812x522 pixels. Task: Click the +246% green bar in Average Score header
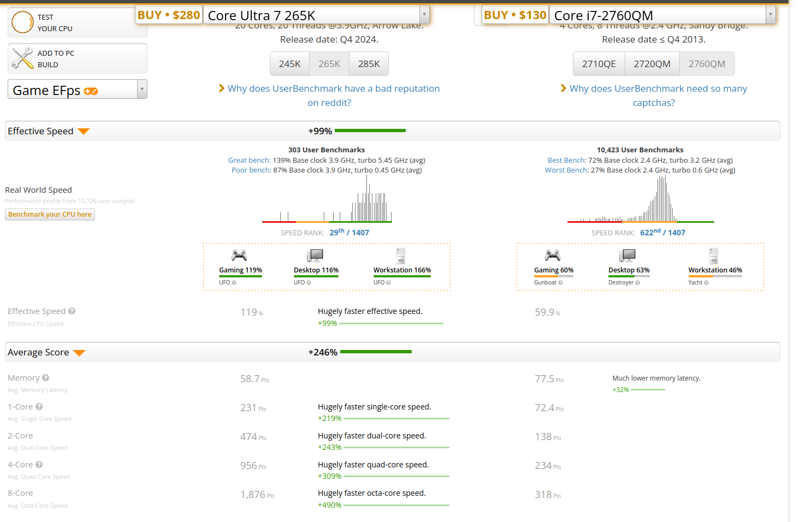click(x=376, y=352)
